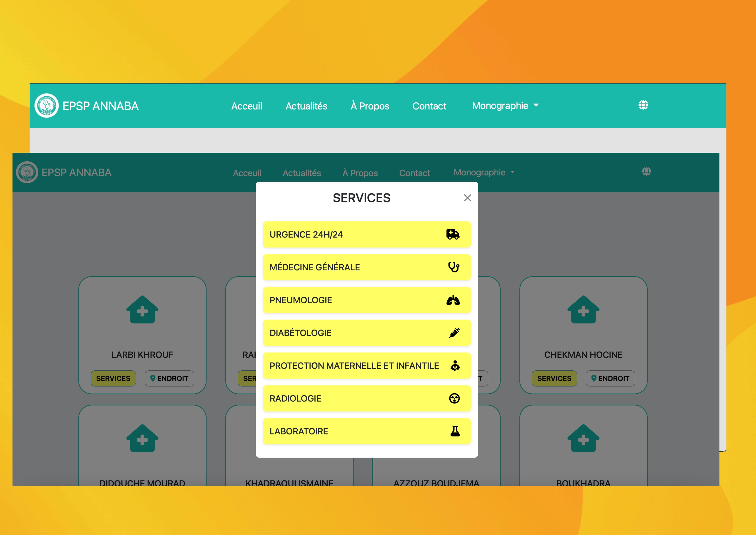Select the yellow PNEUMOLOGIE service bar
This screenshot has width=756, height=535.
367,300
